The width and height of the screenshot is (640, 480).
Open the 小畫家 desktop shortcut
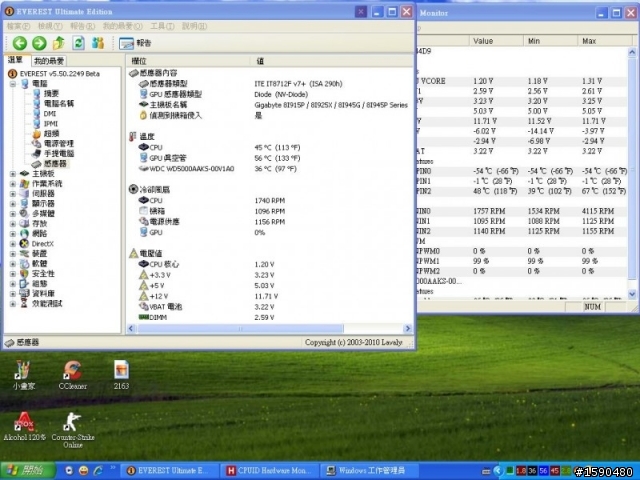tap(24, 375)
